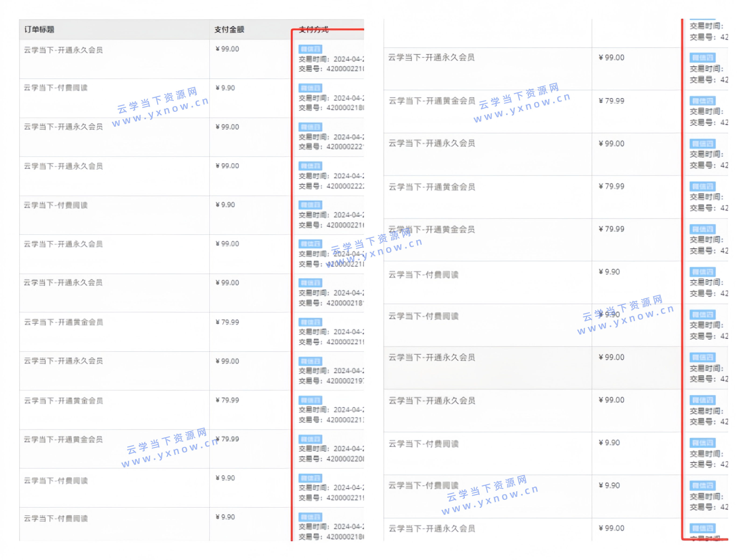Viewport: 747px width, 560px height.
Task: Click the 交易时间 timestamp 2024-04 in first row
Action: 348,59
